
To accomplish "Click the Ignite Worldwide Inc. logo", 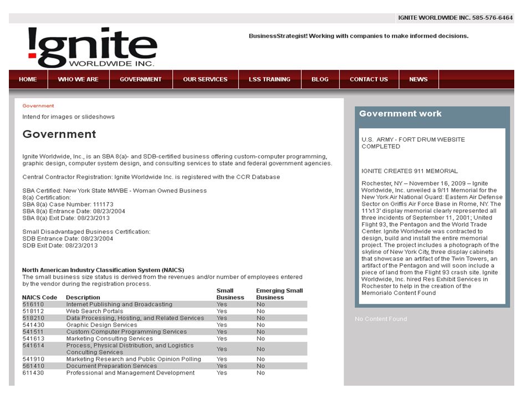I will tap(93, 47).
